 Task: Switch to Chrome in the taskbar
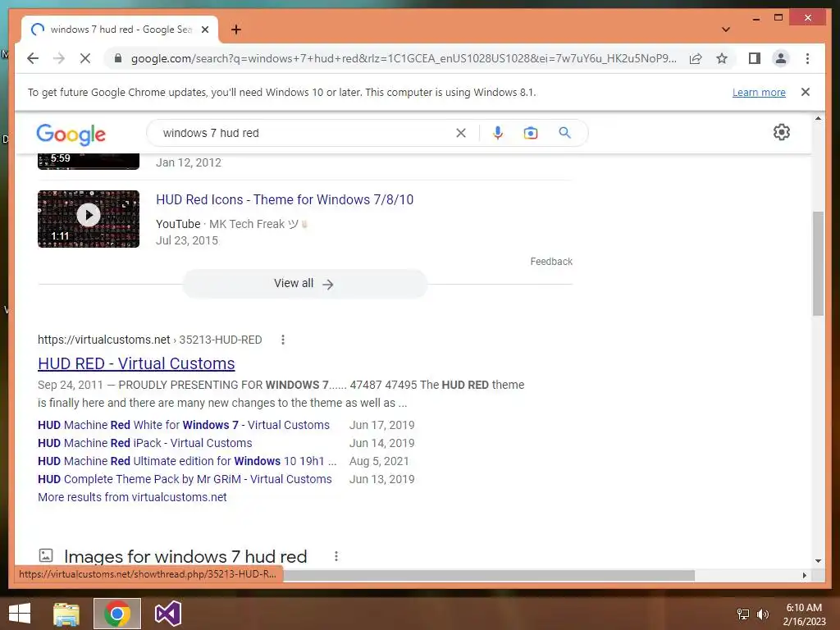click(x=117, y=614)
